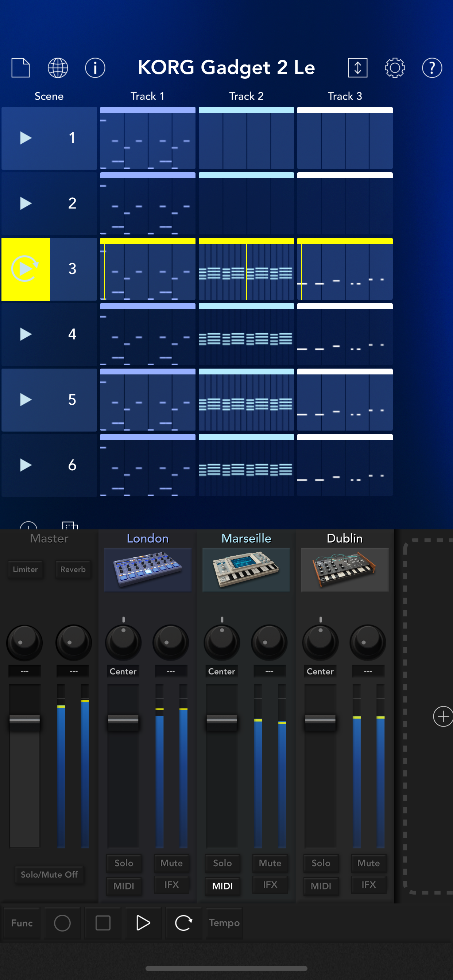Open the Marseille keyboard gadget
The width and height of the screenshot is (453, 980).
pyautogui.click(x=246, y=569)
